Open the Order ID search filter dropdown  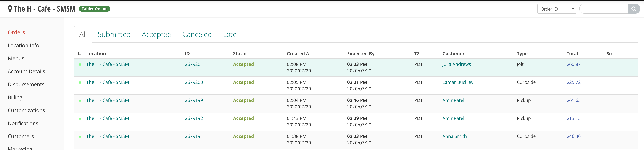pos(556,9)
